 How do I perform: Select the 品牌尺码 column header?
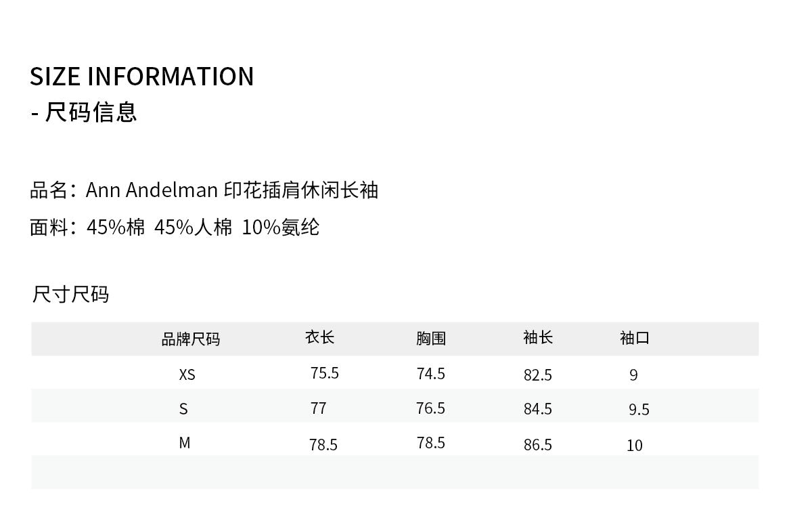(190, 339)
